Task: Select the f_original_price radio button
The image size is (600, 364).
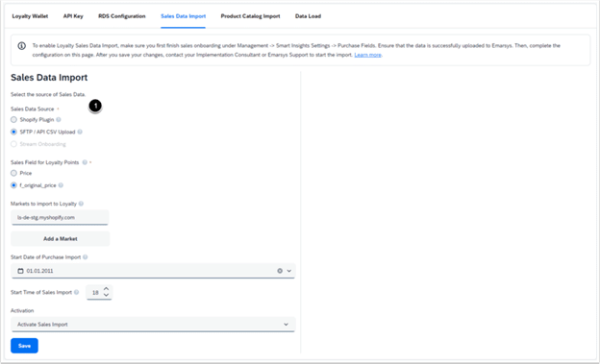Action: click(x=13, y=185)
